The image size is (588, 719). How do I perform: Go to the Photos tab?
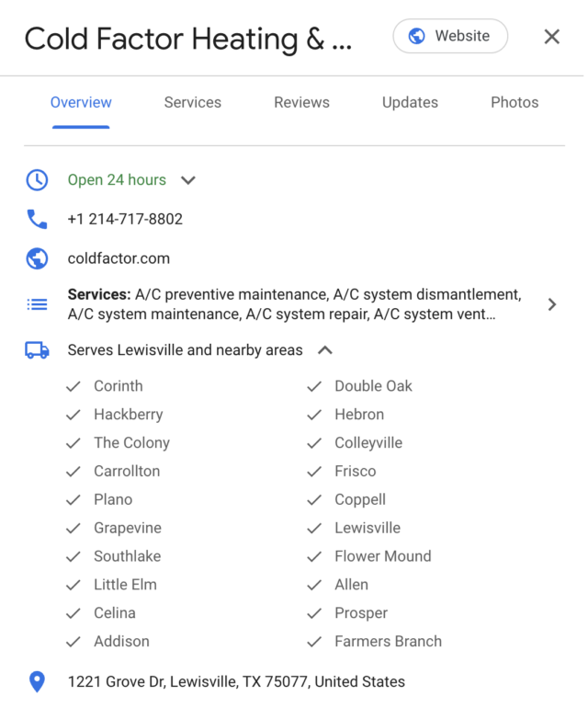(514, 103)
